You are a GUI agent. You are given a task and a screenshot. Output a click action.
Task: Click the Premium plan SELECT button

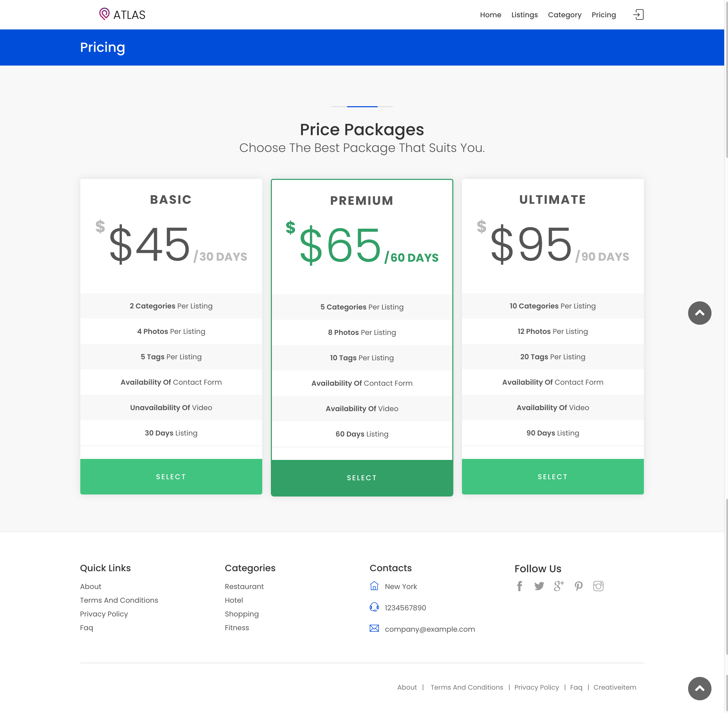tap(362, 477)
